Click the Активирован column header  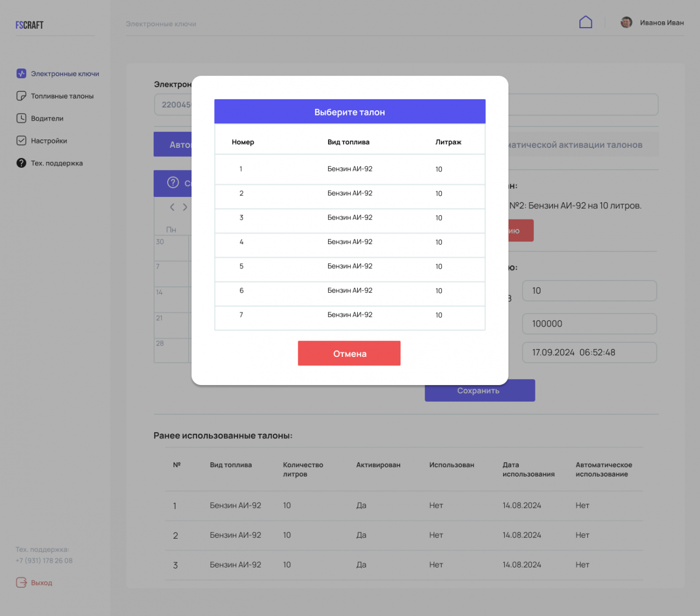click(x=378, y=465)
